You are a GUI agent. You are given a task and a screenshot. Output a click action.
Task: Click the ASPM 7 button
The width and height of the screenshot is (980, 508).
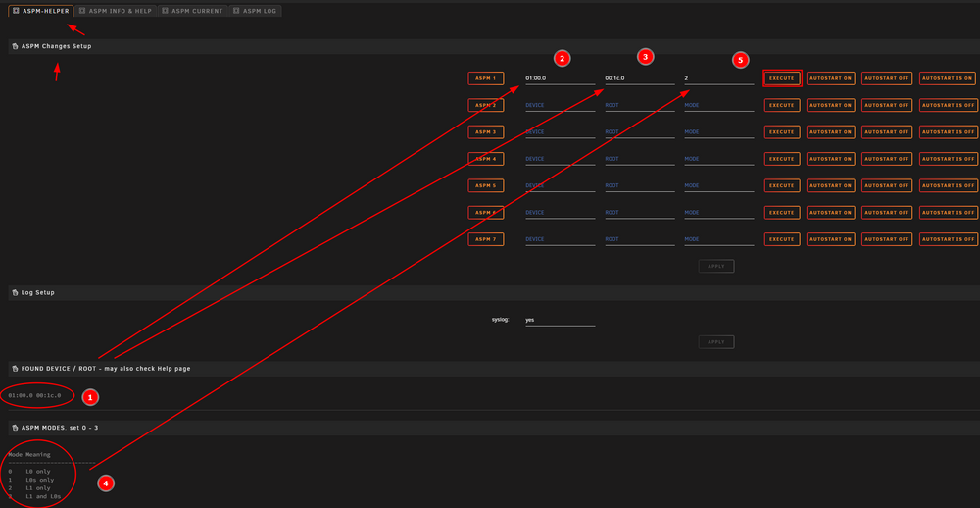tap(486, 239)
